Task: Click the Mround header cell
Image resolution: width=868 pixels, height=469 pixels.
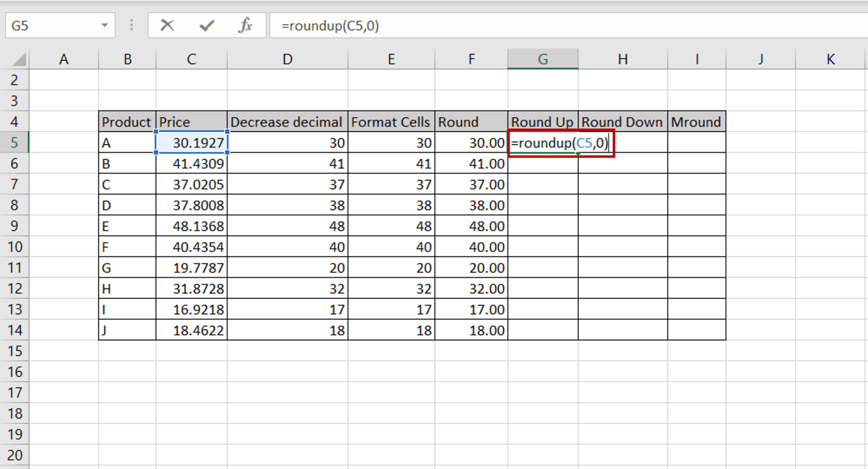Action: tap(696, 122)
